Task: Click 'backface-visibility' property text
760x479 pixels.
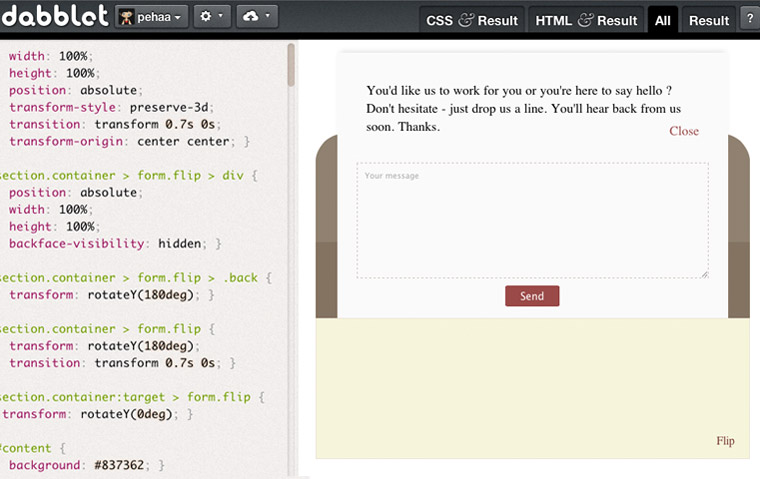Action: (77, 243)
